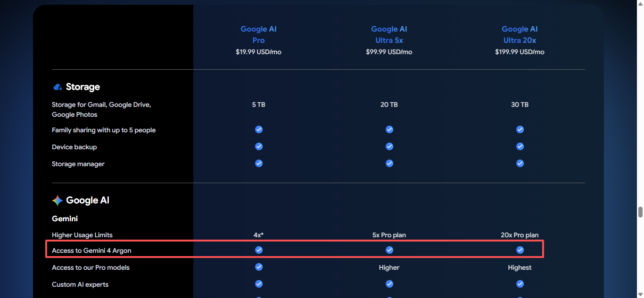Viewport: 644px width, 298px height.
Task: Click 'Highest' in the Pro models row
Action: pyautogui.click(x=520, y=267)
